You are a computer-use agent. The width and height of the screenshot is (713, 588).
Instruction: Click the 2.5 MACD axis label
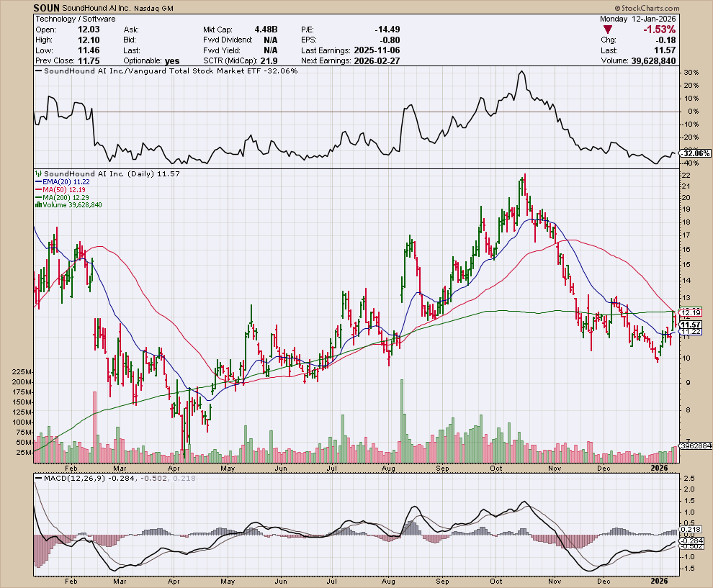(x=689, y=479)
